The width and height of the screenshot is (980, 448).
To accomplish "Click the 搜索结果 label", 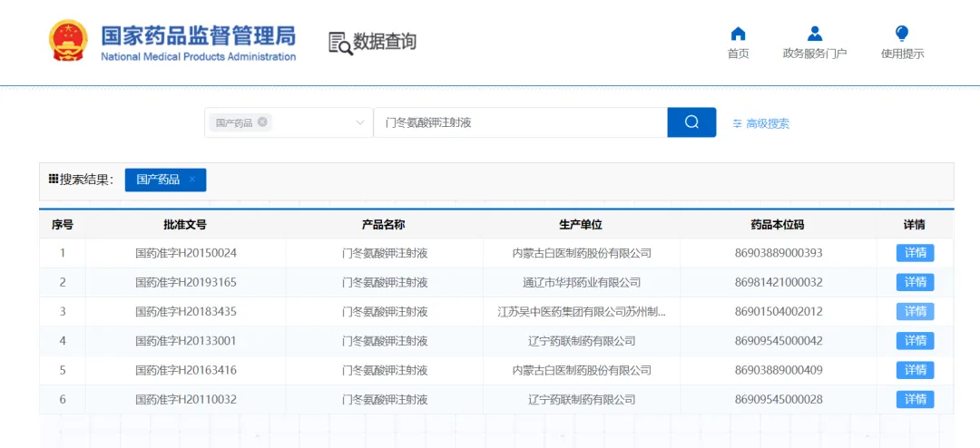I will (86, 180).
